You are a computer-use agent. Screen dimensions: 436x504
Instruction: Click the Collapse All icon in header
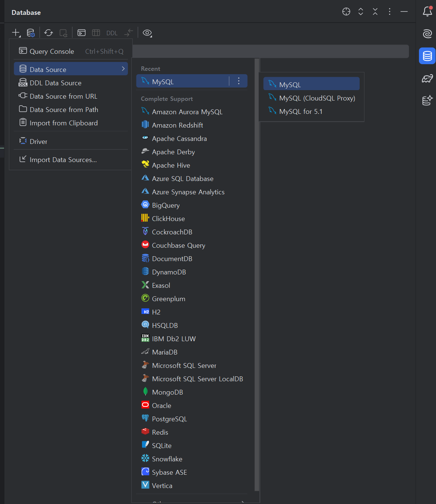pos(375,11)
